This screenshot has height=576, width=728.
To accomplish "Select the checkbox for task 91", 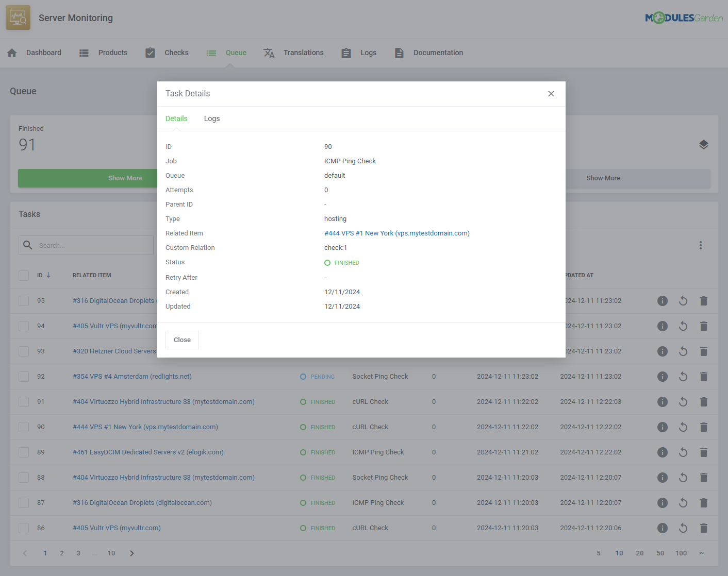I will point(23,401).
